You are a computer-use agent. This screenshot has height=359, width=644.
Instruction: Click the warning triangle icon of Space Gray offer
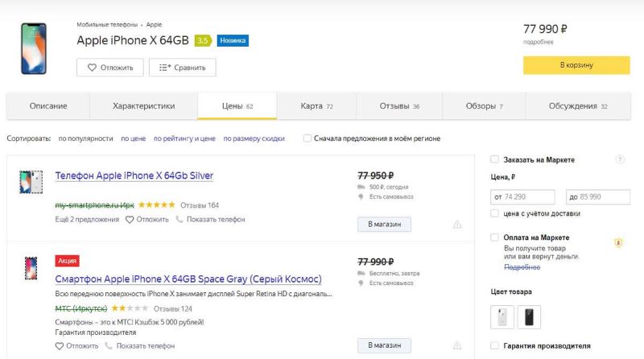[x=457, y=345]
